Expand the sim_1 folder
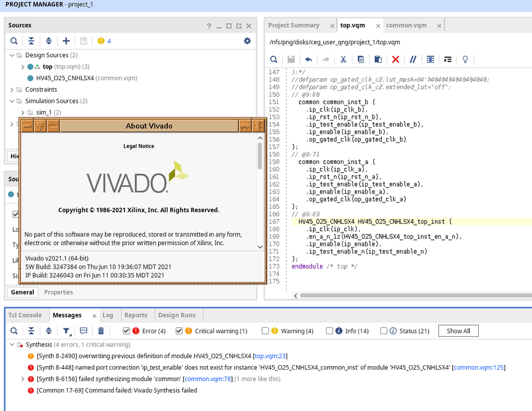532x411 pixels. click(23, 112)
